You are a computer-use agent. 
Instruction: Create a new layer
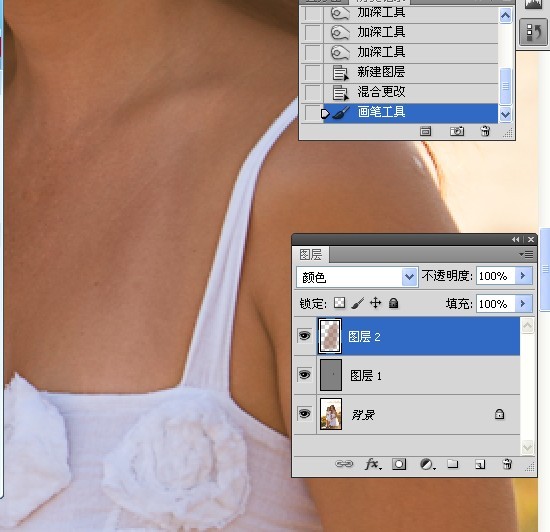point(480,464)
